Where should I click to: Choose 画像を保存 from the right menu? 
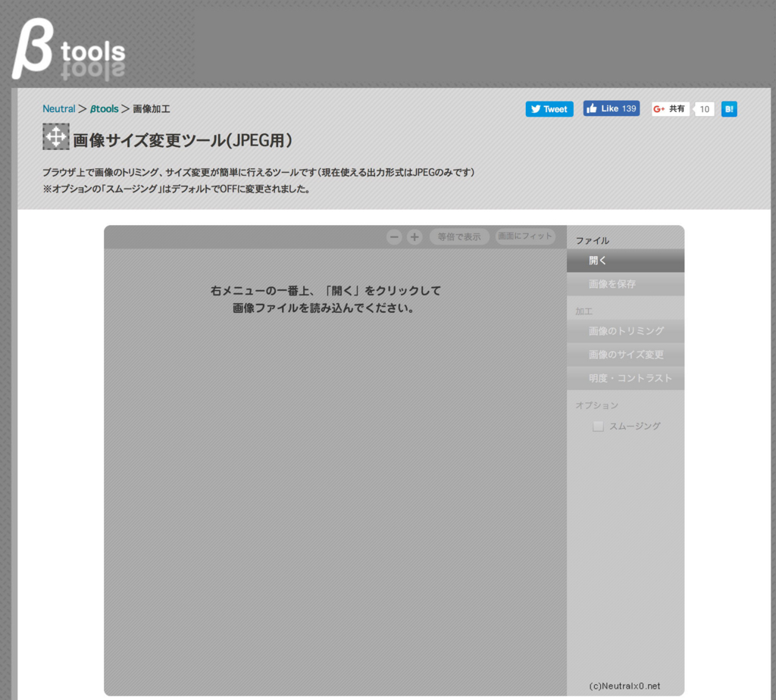(x=625, y=284)
